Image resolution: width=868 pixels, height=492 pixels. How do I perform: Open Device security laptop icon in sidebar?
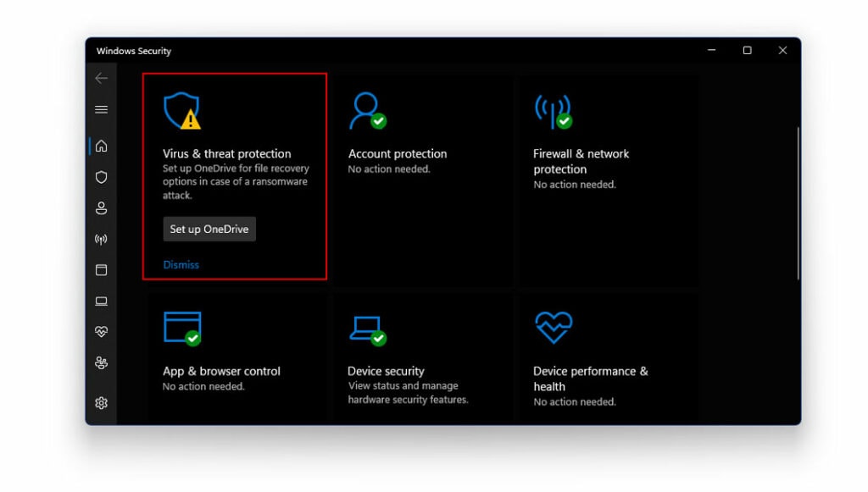click(x=102, y=301)
